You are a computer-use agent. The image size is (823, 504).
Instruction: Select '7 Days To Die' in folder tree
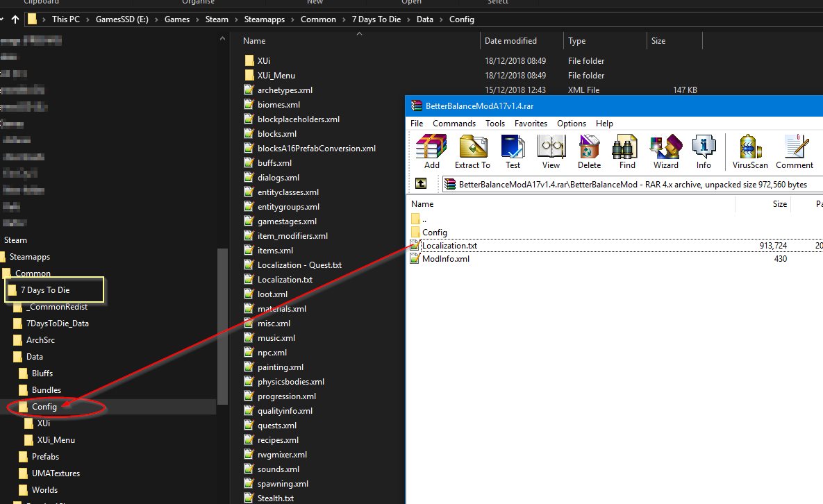[x=45, y=290]
